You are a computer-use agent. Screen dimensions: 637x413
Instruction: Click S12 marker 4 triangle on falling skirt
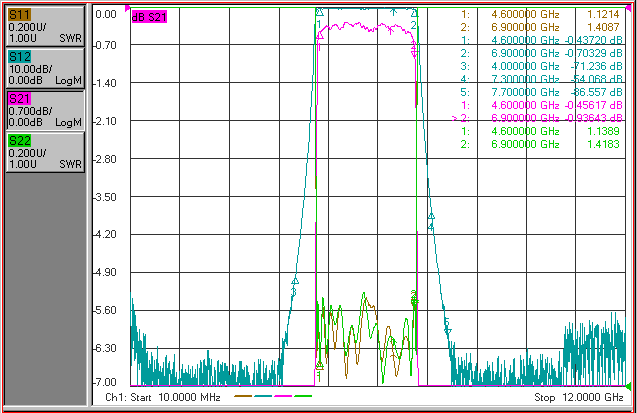pos(431,216)
